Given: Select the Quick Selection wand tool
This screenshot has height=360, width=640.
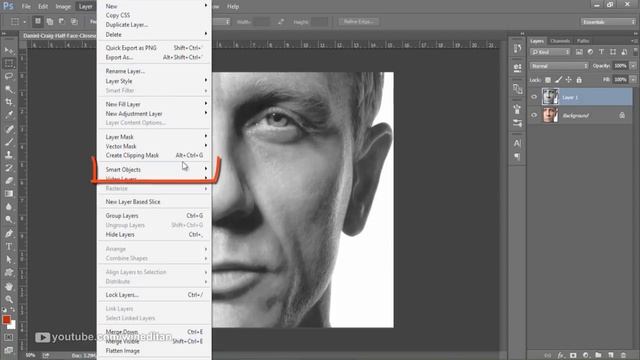Looking at the screenshot, I should click(x=9, y=89).
